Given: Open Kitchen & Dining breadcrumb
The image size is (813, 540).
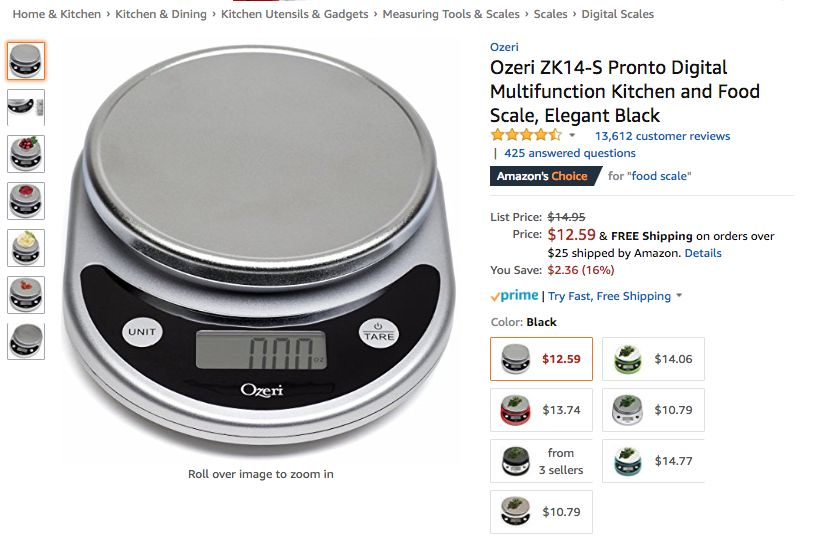Looking at the screenshot, I should [161, 14].
